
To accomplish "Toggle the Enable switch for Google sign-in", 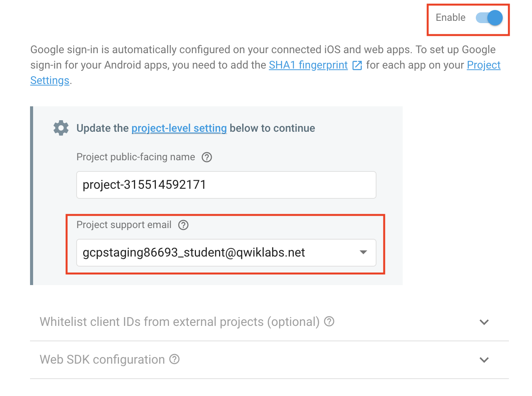I will pos(489,18).
